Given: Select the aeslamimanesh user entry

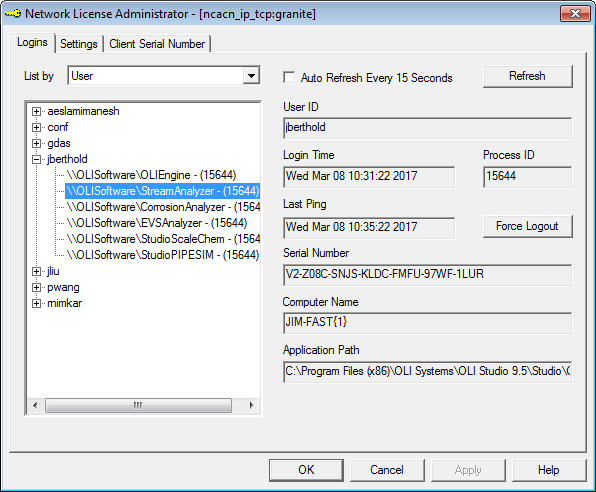Looking at the screenshot, I should [x=83, y=111].
